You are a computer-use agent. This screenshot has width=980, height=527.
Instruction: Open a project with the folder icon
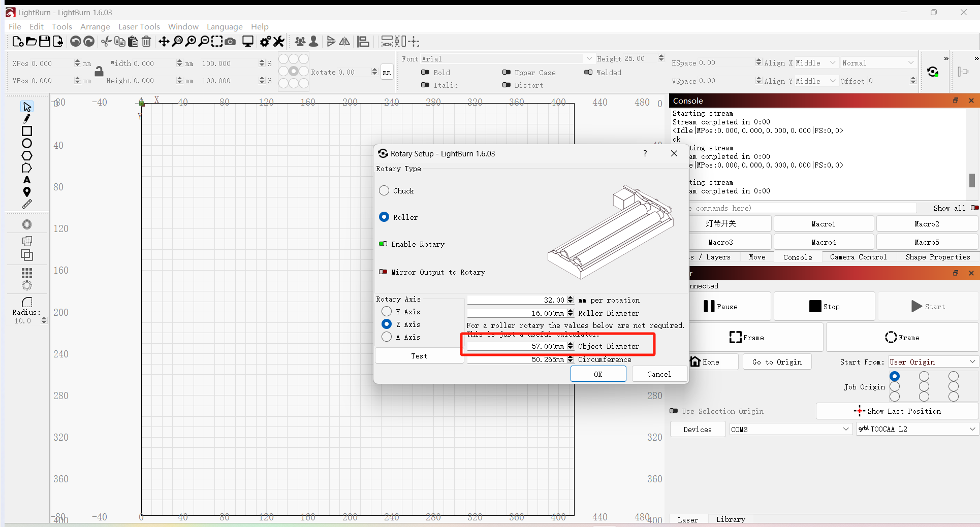tap(31, 42)
